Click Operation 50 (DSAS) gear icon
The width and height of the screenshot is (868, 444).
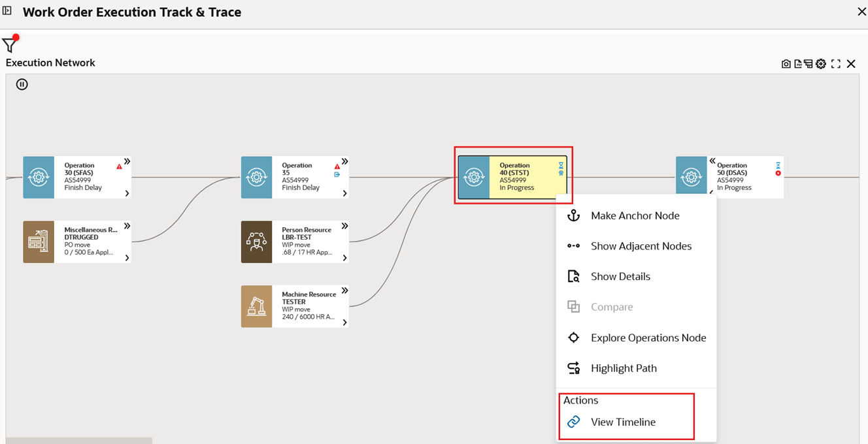[691, 177]
